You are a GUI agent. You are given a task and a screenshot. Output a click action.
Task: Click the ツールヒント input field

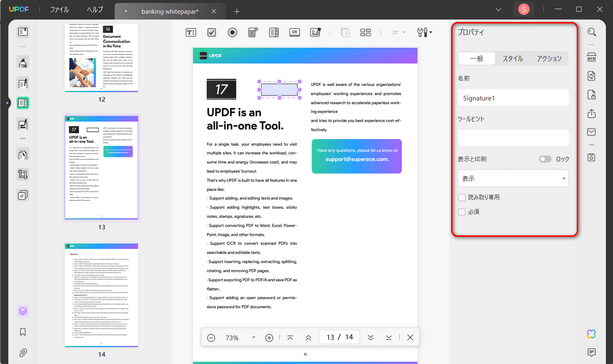513,138
